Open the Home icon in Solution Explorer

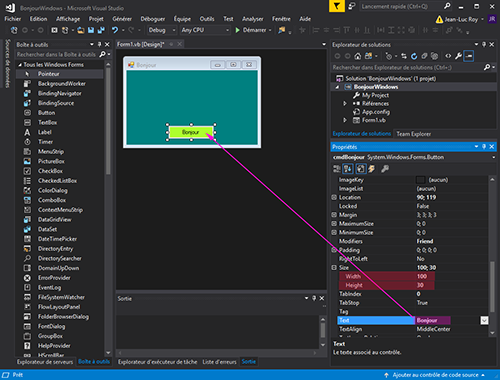click(358, 56)
